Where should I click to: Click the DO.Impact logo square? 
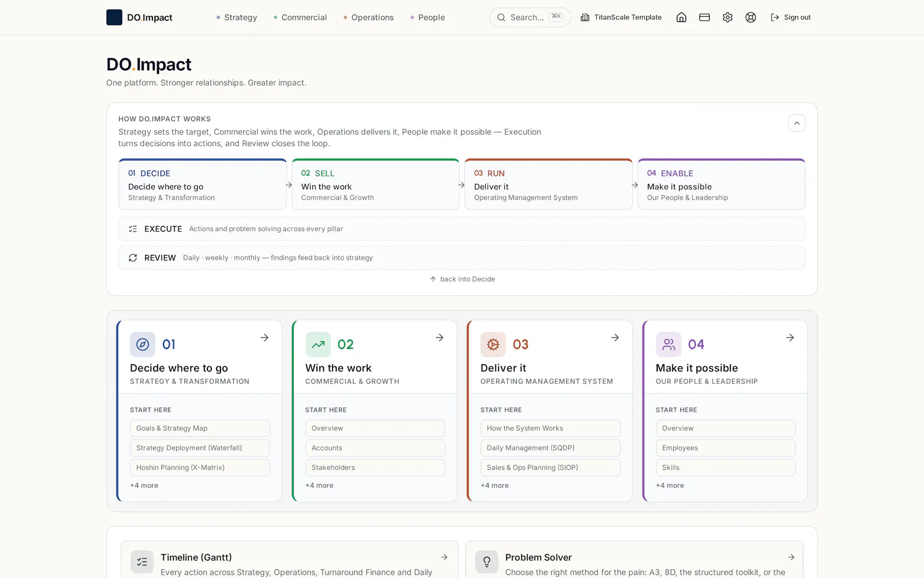click(114, 17)
